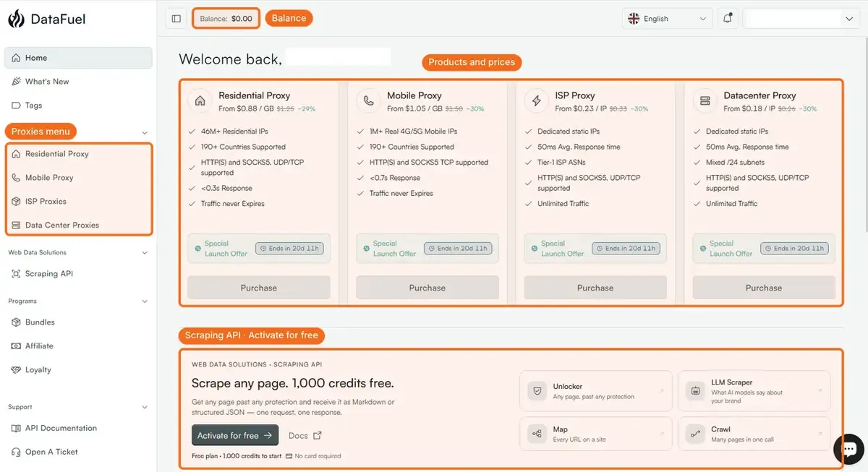The image size is (868, 472).
Task: Click the Balance $0.00 button
Action: coord(226,19)
